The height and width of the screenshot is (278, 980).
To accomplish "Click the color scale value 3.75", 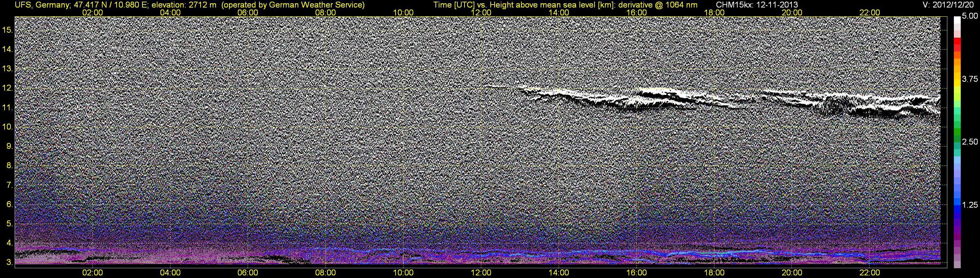I will (970, 79).
